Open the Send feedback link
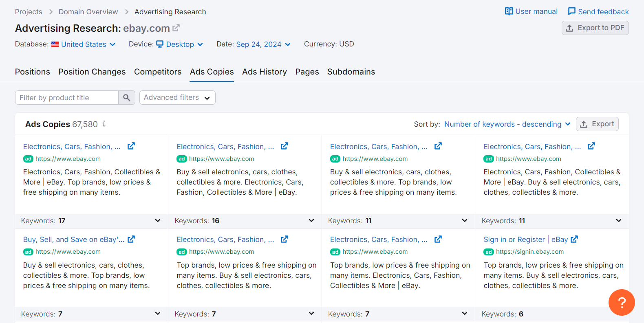Image resolution: width=644 pixels, height=323 pixels. [x=603, y=12]
